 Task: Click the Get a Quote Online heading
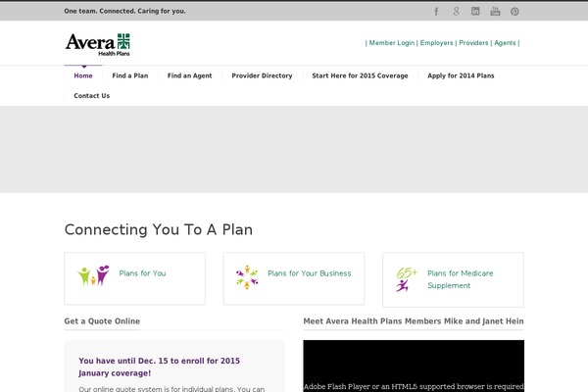pos(102,321)
